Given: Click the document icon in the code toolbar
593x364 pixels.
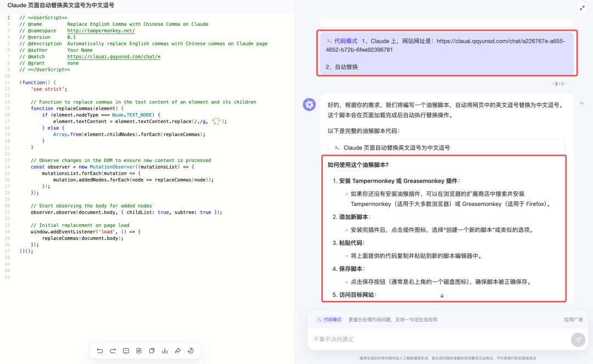Looking at the screenshot, I should [x=139, y=351].
